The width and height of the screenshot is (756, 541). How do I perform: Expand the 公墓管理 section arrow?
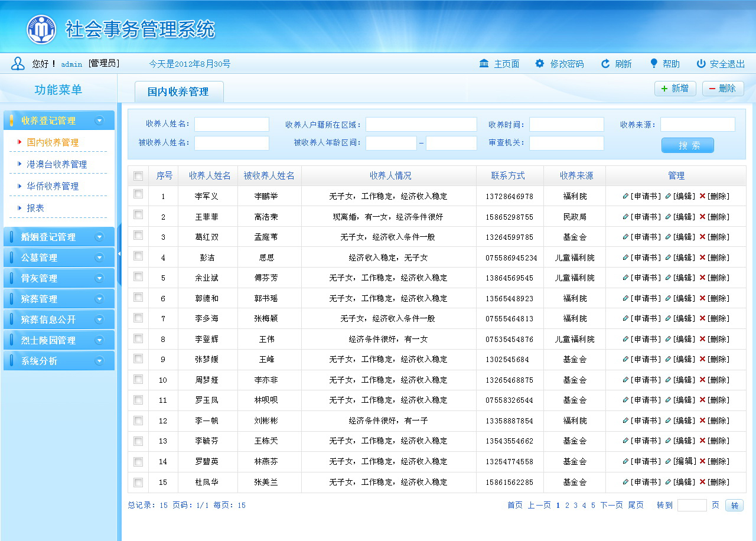click(99, 258)
